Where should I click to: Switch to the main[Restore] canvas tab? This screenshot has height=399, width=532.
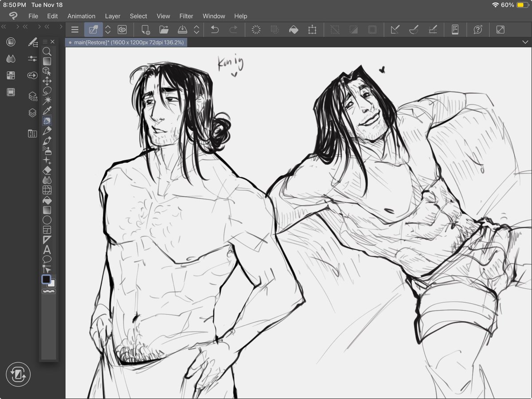[x=127, y=42]
